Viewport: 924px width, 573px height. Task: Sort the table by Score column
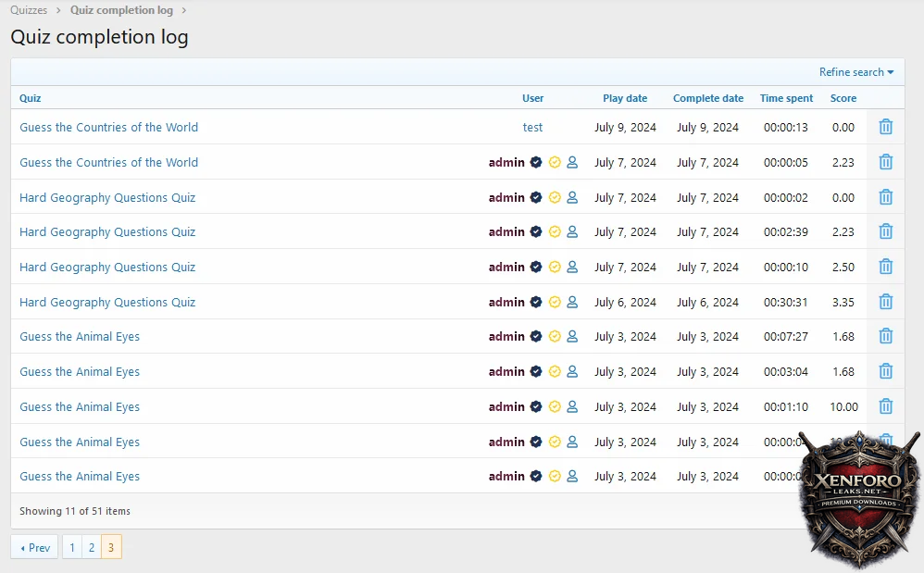[x=843, y=98]
